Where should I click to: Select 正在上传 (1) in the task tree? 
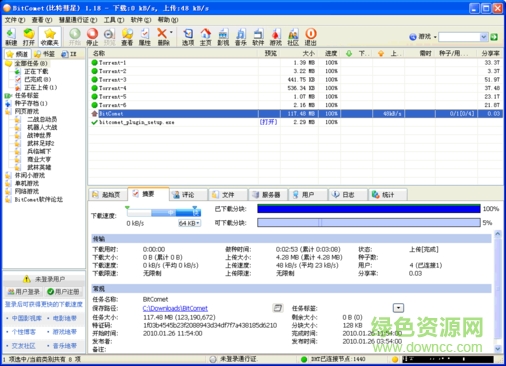coord(36,87)
